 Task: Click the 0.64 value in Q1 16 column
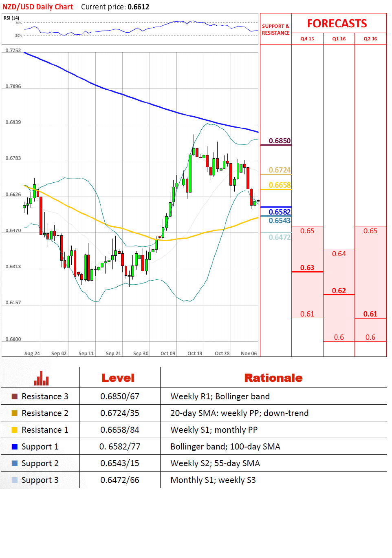(339, 254)
